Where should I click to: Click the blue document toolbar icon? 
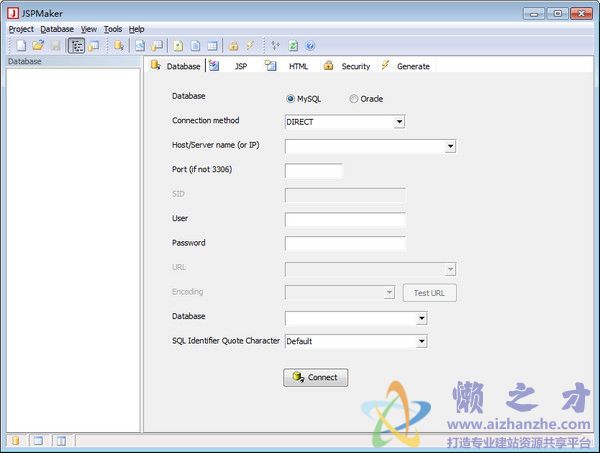[x=195, y=46]
